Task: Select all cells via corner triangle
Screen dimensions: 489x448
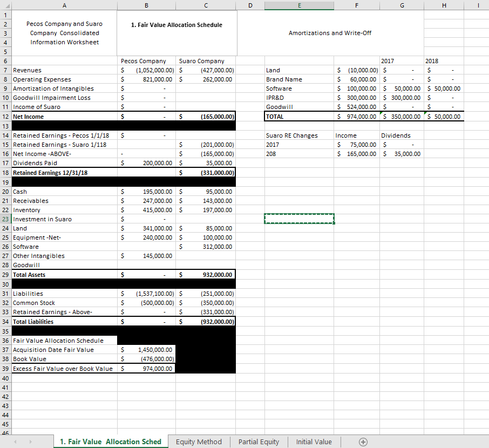Action: point(7,6)
